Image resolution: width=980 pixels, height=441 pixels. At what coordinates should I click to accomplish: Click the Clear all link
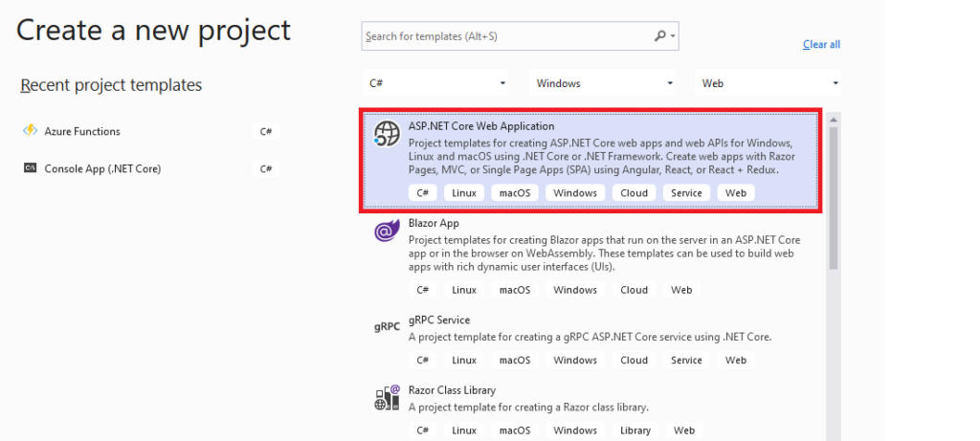[x=821, y=45]
